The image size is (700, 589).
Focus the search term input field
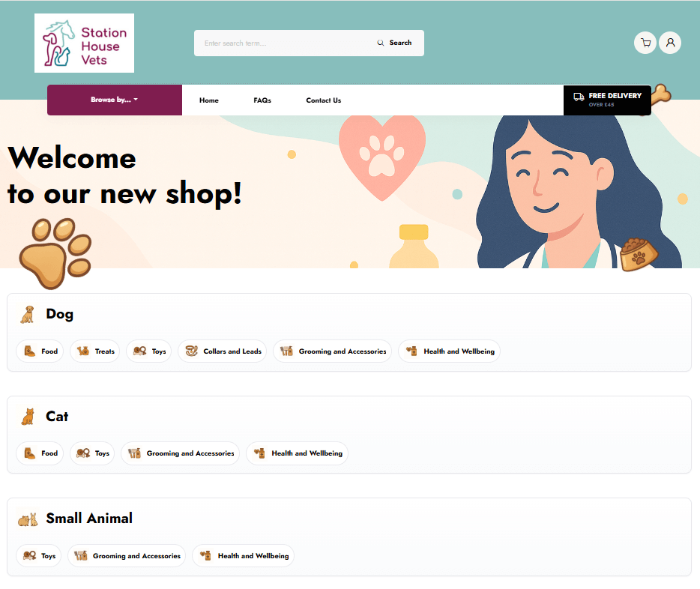286,43
